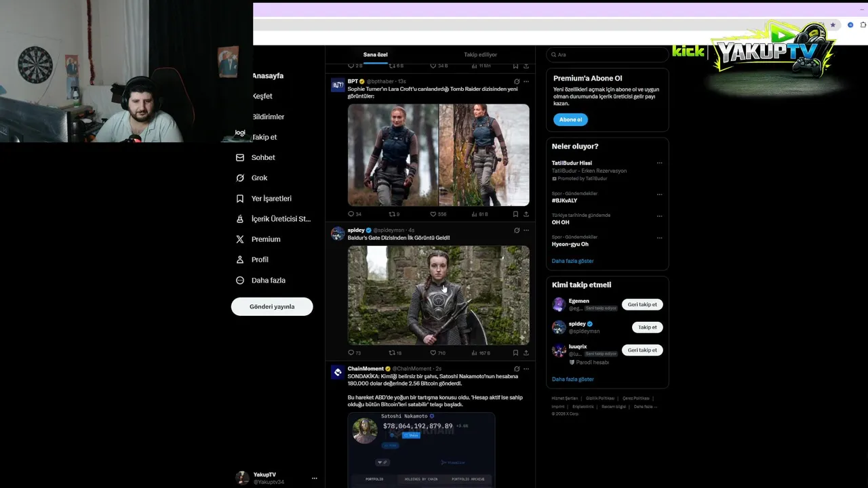The width and height of the screenshot is (868, 488).
Task: Click the Yer İşaretleri bookmark icon
Action: 239,199
